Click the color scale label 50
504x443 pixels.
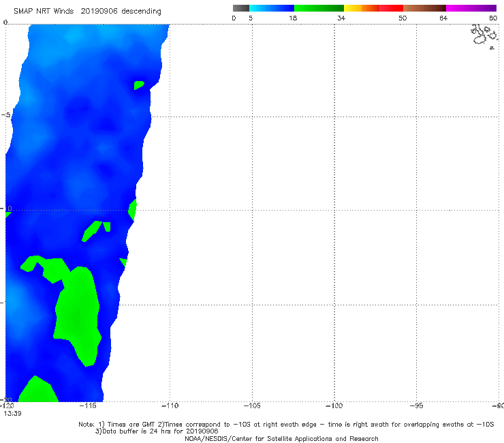(403, 18)
